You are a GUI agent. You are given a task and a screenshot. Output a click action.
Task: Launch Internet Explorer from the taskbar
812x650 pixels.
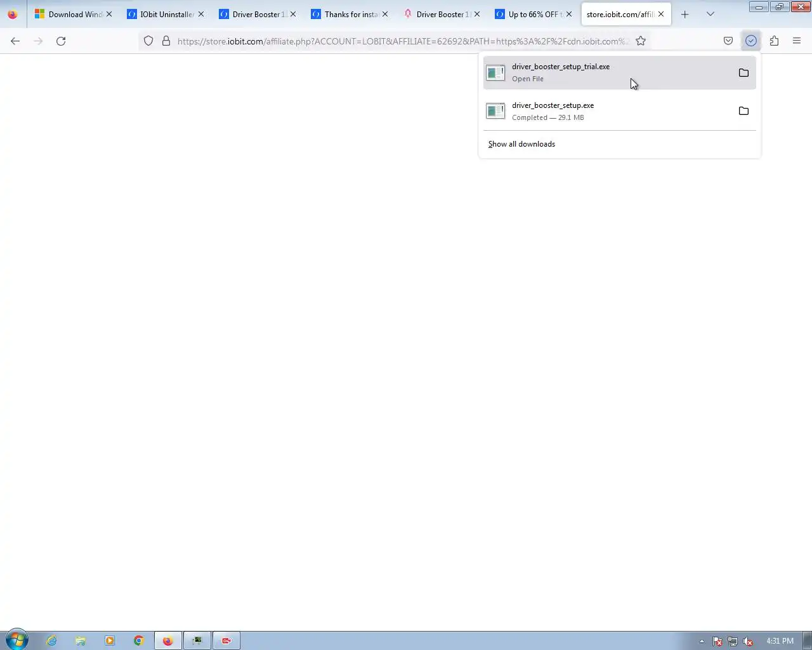51,640
